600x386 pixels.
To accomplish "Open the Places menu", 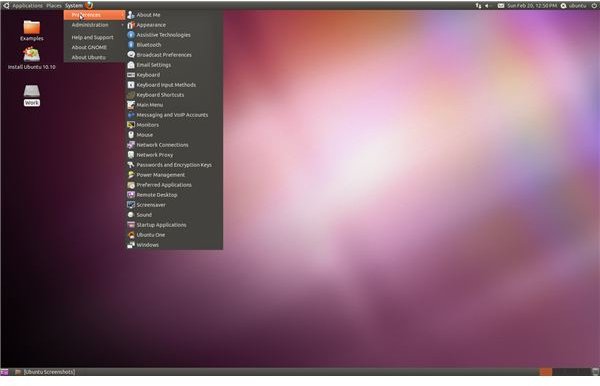I will (x=54, y=5).
